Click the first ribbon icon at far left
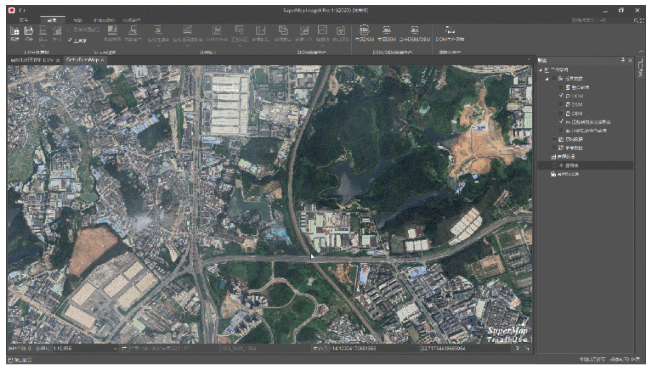 pos(15,32)
